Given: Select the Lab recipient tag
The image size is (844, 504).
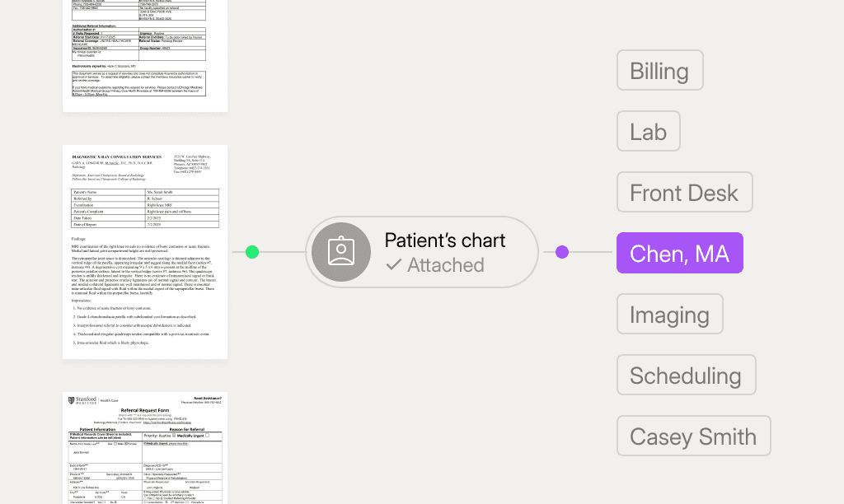Looking at the screenshot, I should click(x=648, y=132).
